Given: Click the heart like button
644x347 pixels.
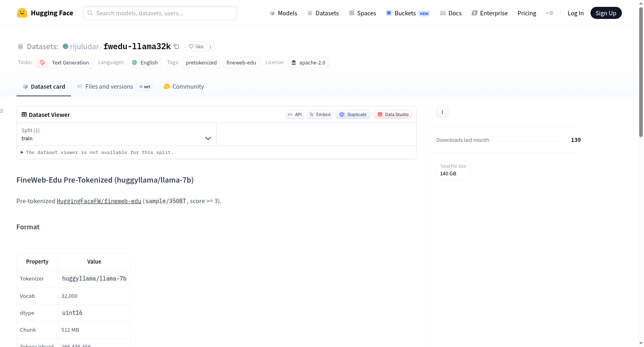Looking at the screenshot, I should pos(196,46).
